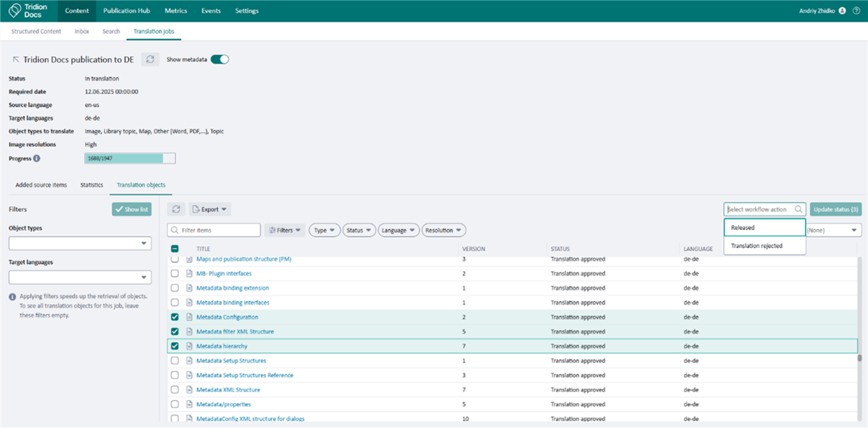Viewport: 868px width, 428px height.
Task: Check the Metadata Setup Structures checkbox
Action: pyautogui.click(x=175, y=361)
